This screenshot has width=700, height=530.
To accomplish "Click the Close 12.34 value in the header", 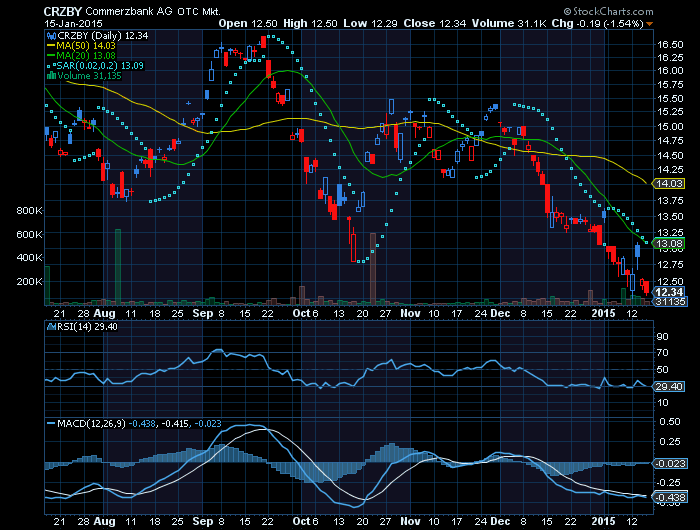I will pyautogui.click(x=435, y=24).
